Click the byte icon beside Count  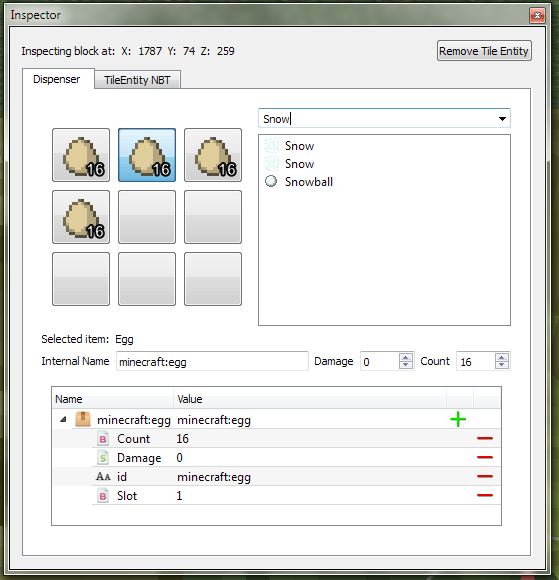[x=103, y=439]
